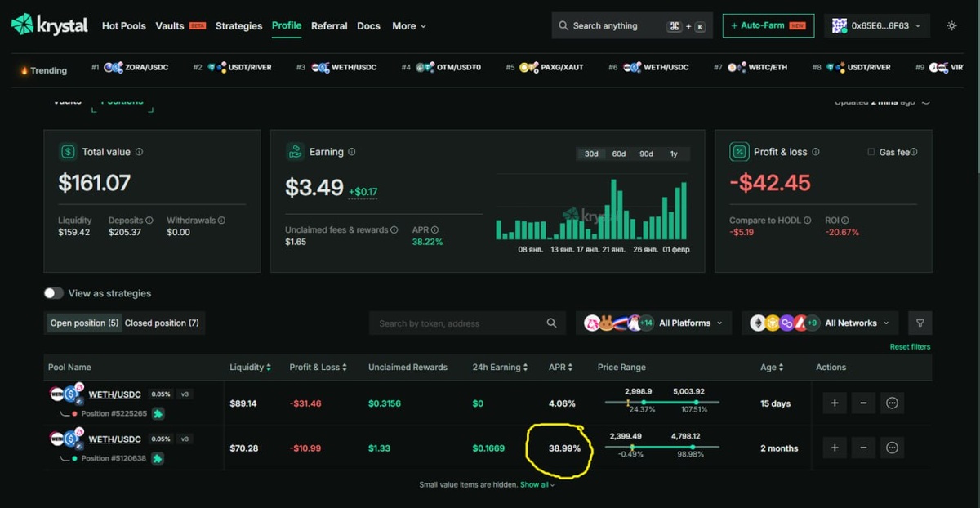The width and height of the screenshot is (980, 508).
Task: Open the Referral page
Action: coord(329,26)
